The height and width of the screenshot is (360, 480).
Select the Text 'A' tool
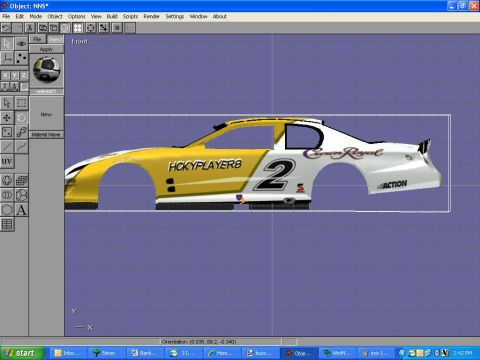[x=21, y=210]
